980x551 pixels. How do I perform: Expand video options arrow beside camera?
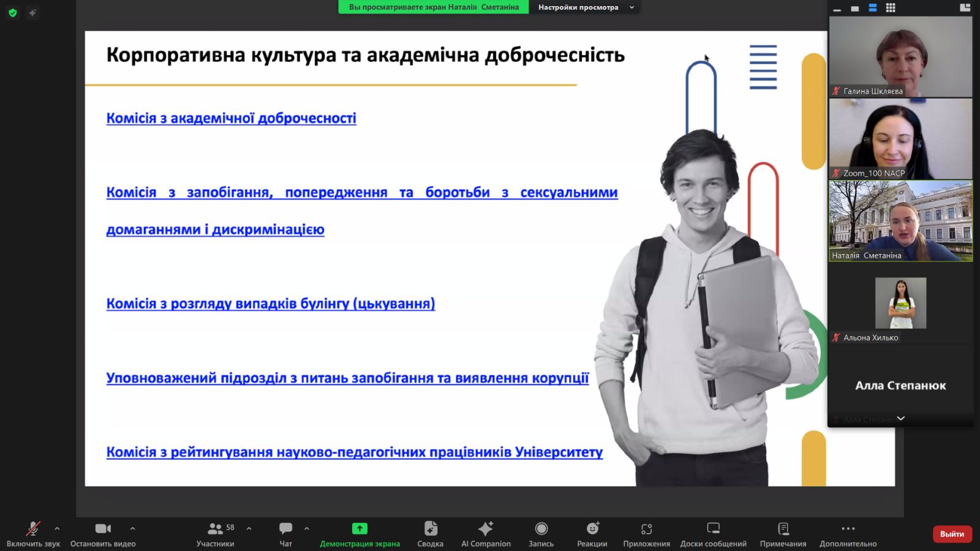(x=132, y=528)
